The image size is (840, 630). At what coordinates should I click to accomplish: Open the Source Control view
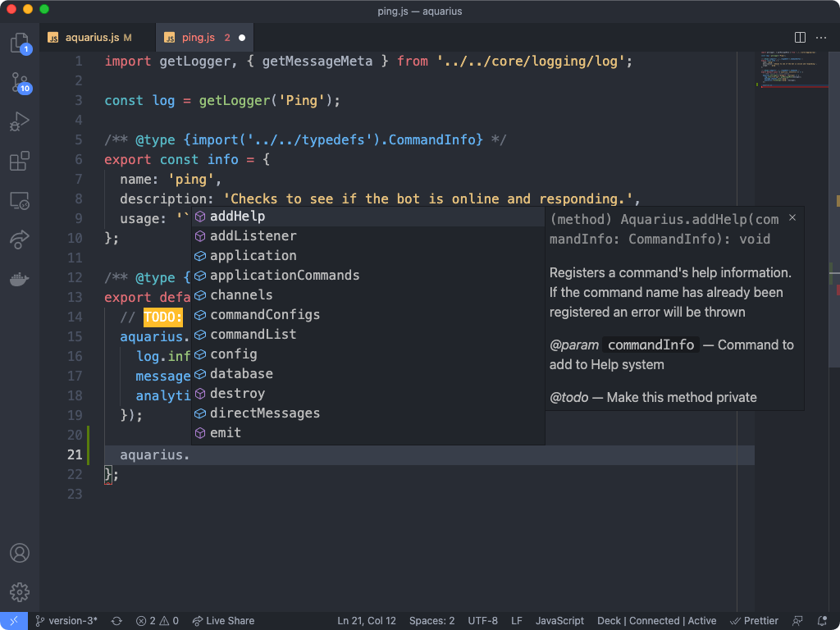[x=20, y=84]
